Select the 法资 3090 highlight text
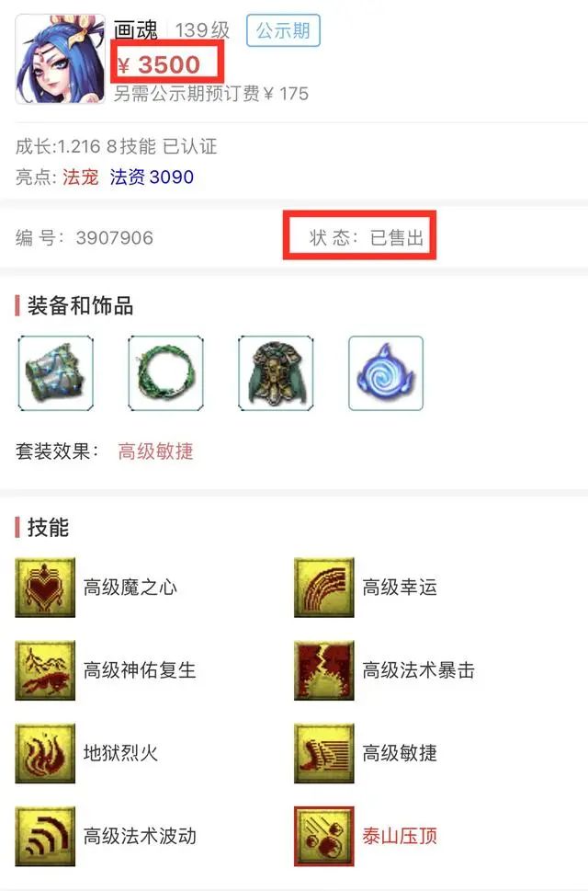 pyautogui.click(x=152, y=177)
